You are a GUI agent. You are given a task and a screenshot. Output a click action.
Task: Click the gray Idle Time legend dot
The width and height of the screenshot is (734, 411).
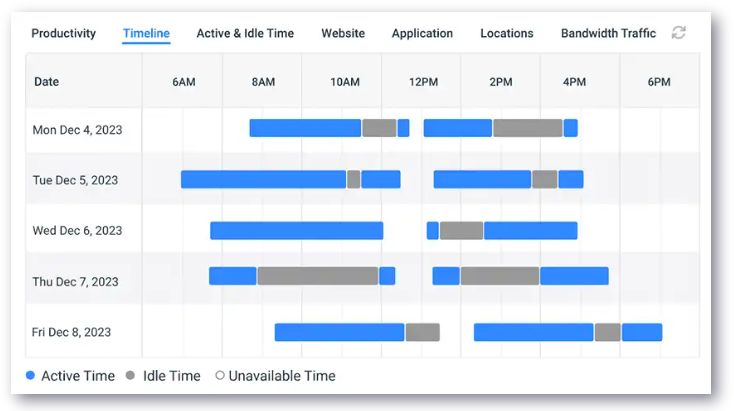pos(131,375)
